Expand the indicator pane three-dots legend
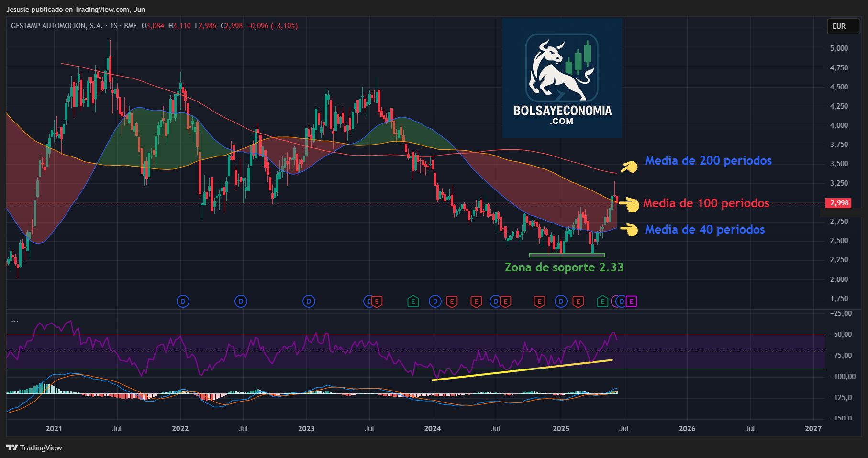This screenshot has height=458, width=868. (x=15, y=321)
